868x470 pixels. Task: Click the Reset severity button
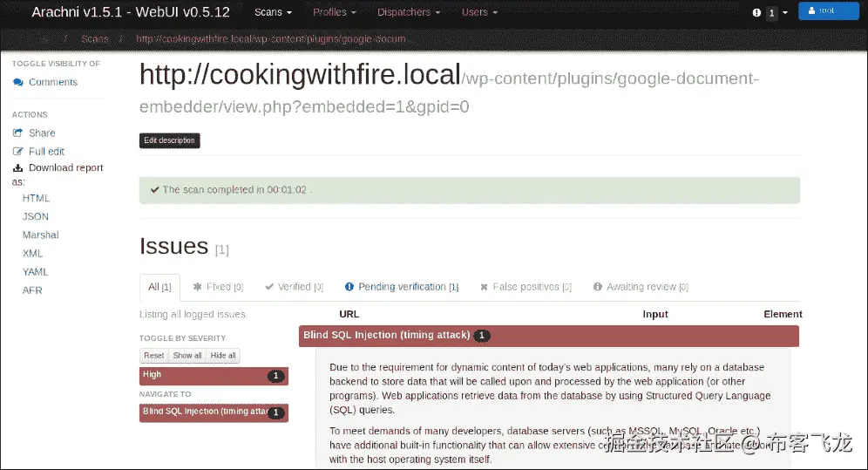[x=154, y=356]
